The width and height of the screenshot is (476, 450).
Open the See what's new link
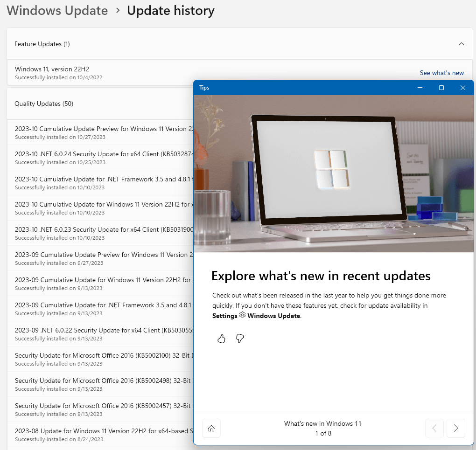[441, 73]
